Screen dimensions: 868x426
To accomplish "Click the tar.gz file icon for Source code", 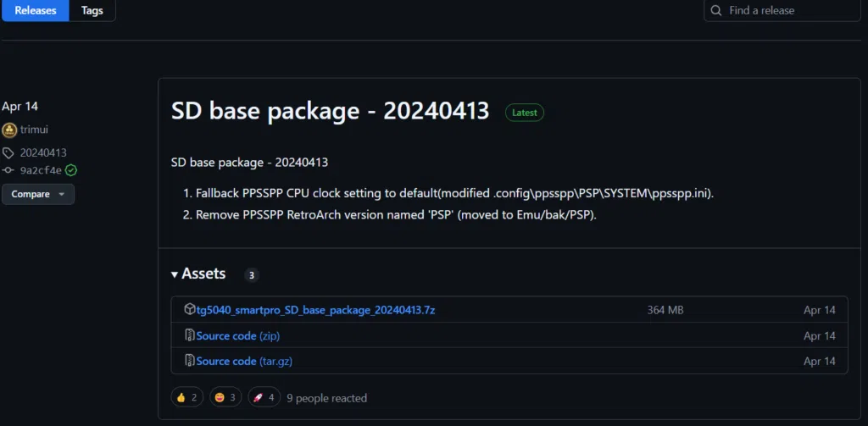I will (190, 361).
